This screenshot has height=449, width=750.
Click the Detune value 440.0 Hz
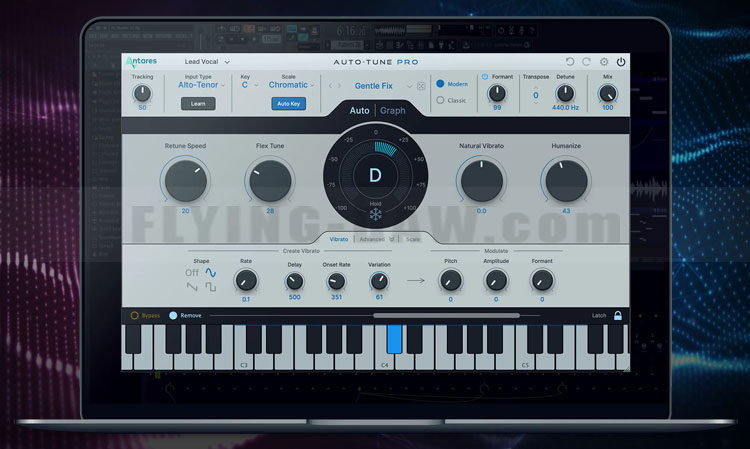coord(565,108)
